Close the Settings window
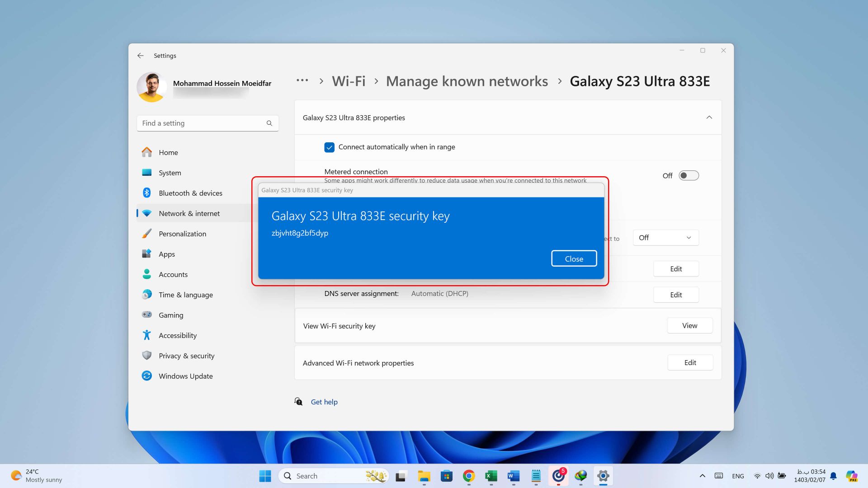This screenshot has height=488, width=868. (x=723, y=50)
